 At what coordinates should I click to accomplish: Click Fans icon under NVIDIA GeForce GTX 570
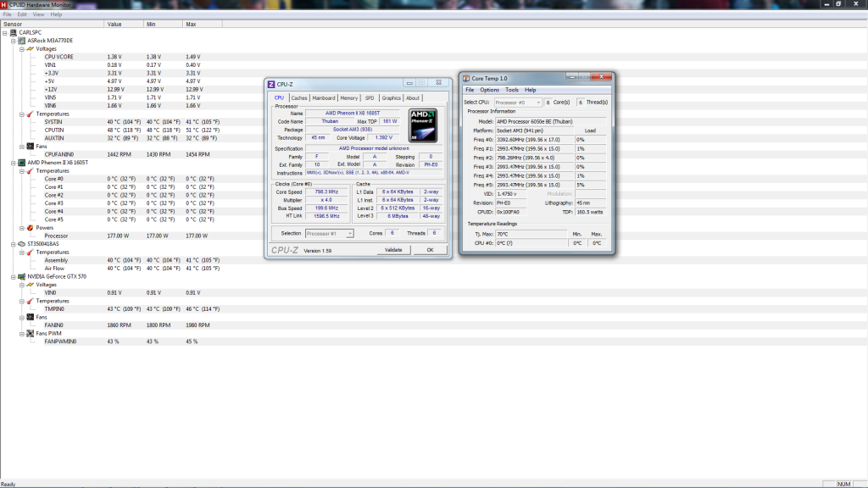31,318
